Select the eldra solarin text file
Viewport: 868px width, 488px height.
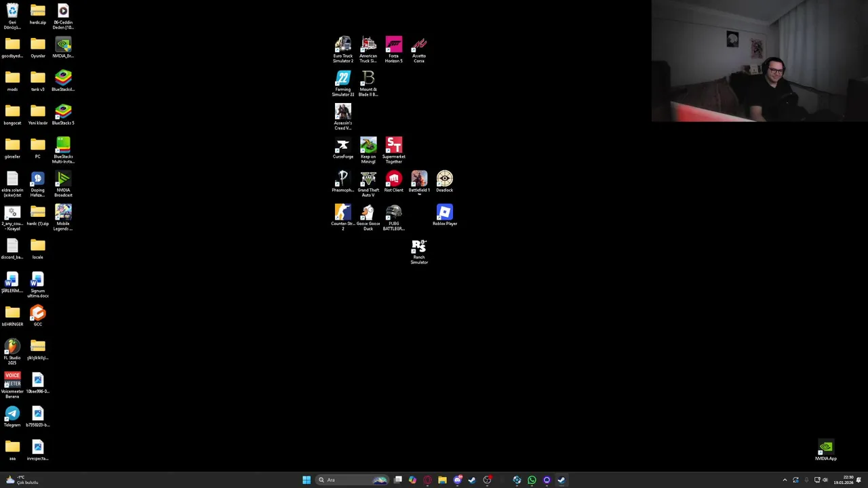12,184
